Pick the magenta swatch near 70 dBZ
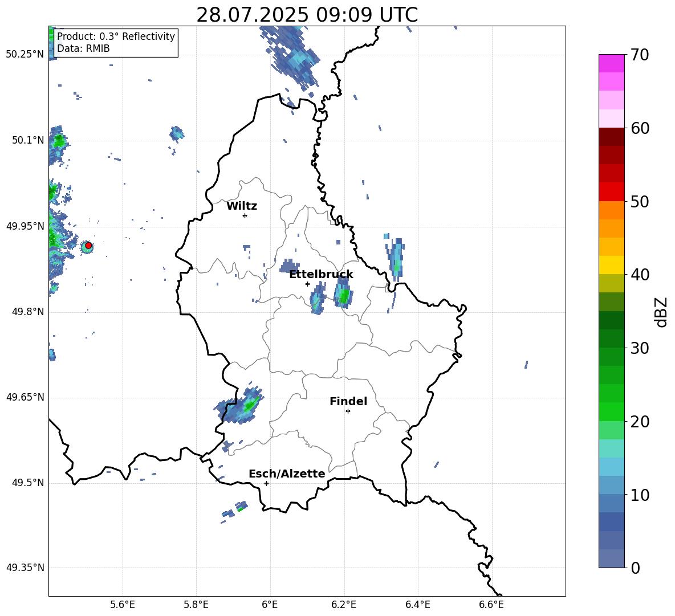The width and height of the screenshot is (675, 616). click(611, 63)
